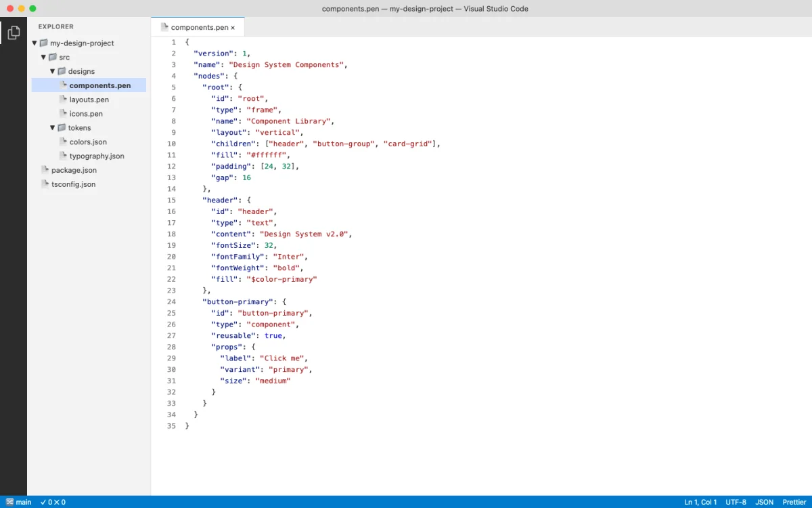
Task: Open package.json file
Action: click(x=89, y=170)
